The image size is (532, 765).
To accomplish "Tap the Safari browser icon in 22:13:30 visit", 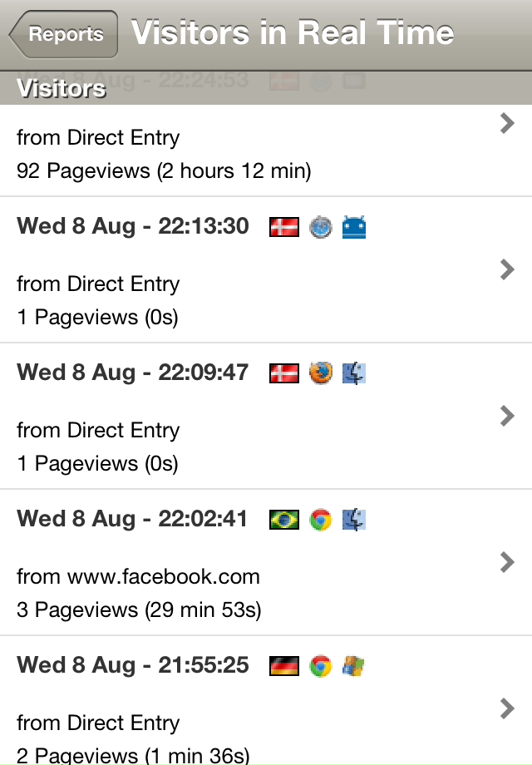I will tap(320, 227).
